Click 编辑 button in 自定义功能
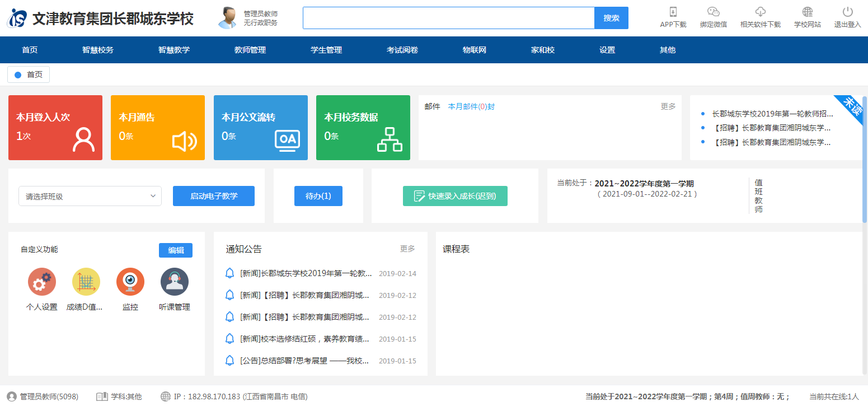 click(176, 250)
